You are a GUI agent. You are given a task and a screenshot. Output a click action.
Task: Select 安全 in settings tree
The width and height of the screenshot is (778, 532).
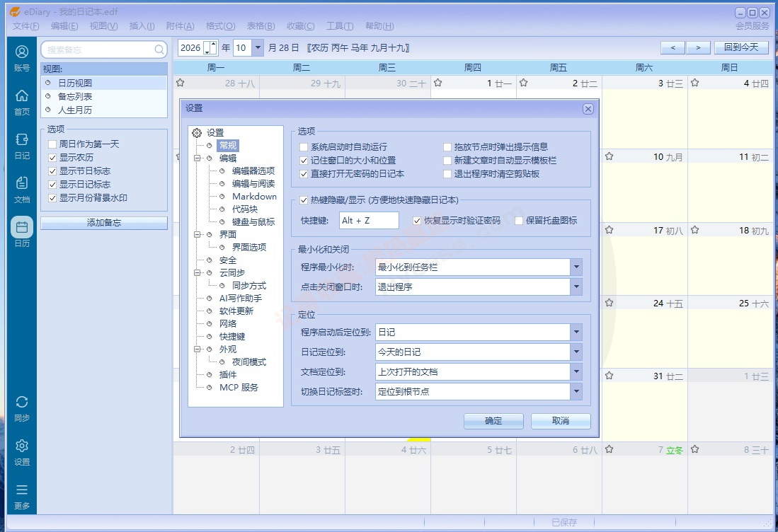[228, 260]
